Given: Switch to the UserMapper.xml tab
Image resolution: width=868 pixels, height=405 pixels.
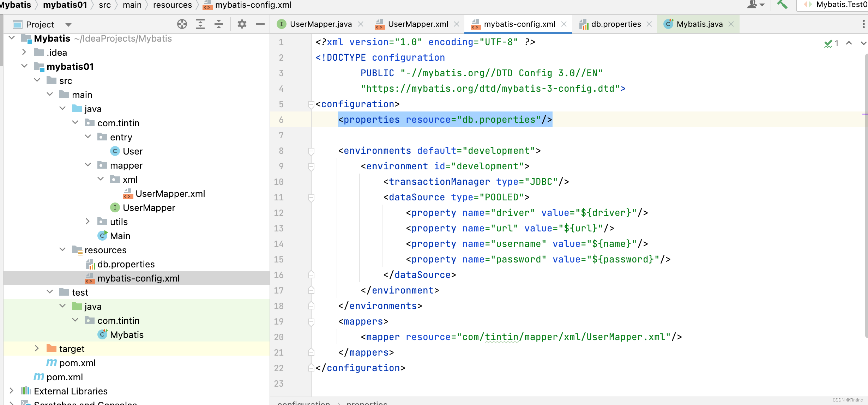Looking at the screenshot, I should click(417, 24).
